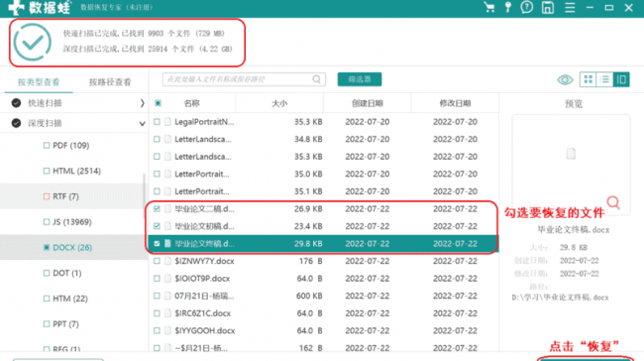
Task: Open the help question mark icon
Action: coord(526,7)
